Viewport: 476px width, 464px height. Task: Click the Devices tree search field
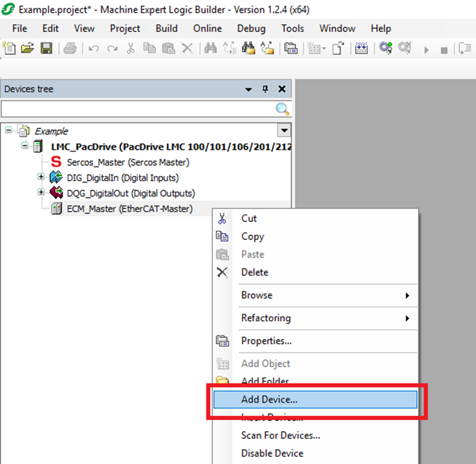tap(137, 109)
